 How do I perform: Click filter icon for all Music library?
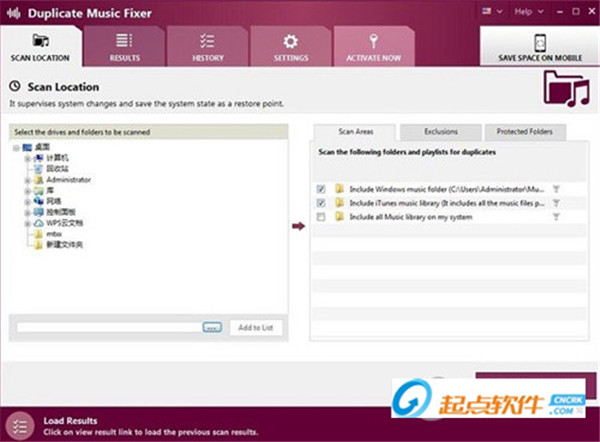(x=556, y=217)
